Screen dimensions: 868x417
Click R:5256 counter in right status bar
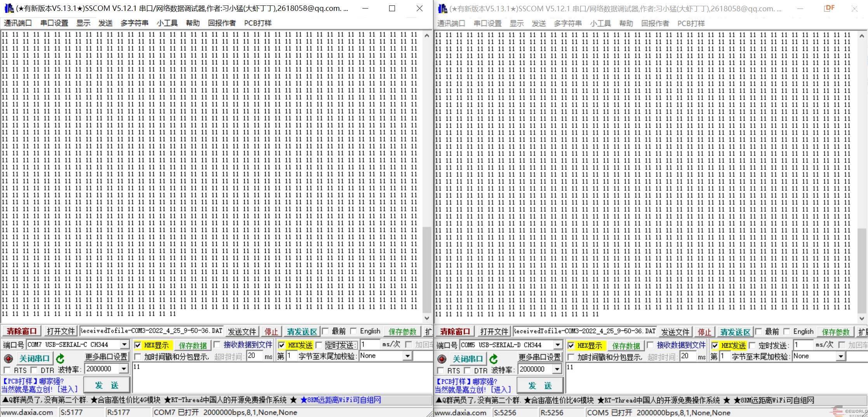click(x=552, y=413)
